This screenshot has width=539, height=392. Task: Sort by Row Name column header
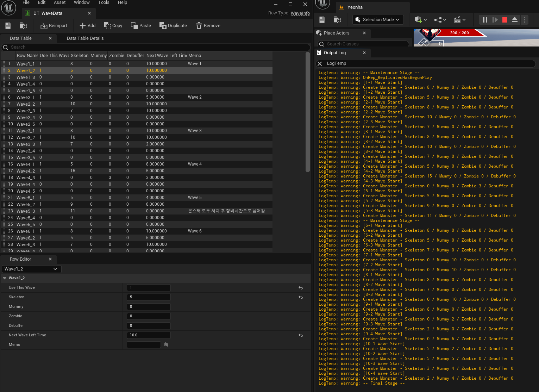(27, 56)
